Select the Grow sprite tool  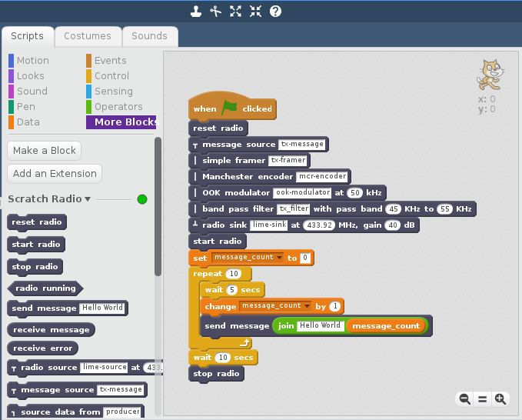236,12
